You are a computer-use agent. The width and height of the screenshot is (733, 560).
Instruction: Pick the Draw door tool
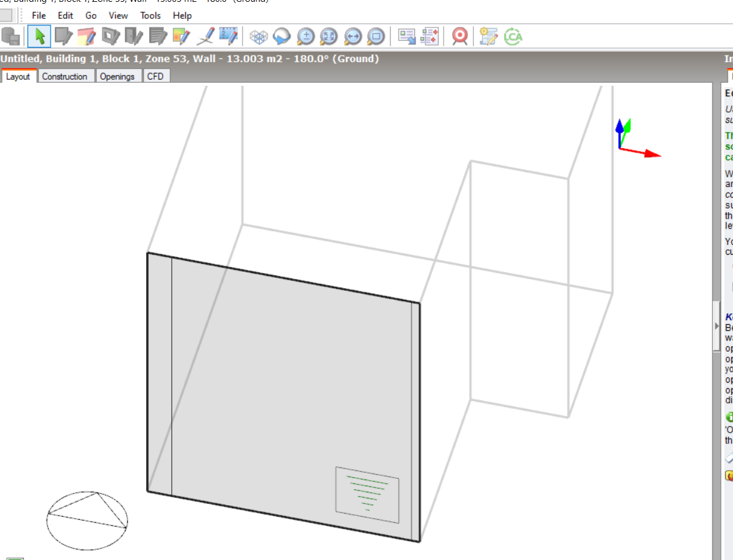(x=133, y=37)
